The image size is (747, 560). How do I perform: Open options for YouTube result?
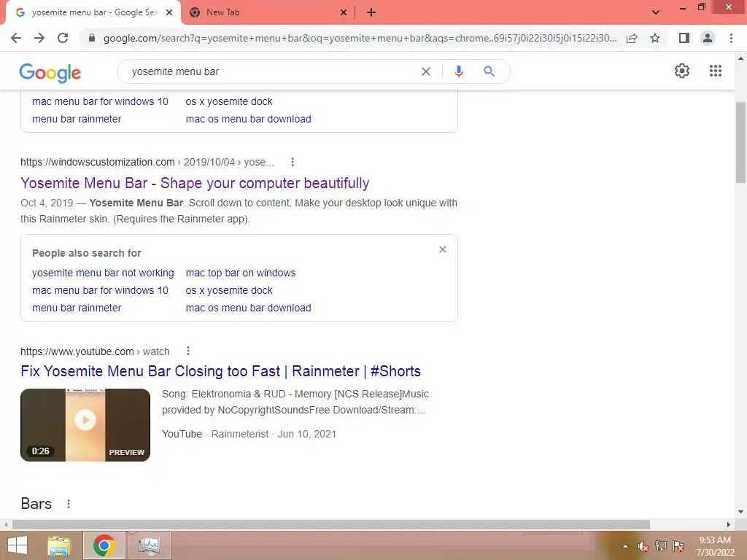point(188,351)
